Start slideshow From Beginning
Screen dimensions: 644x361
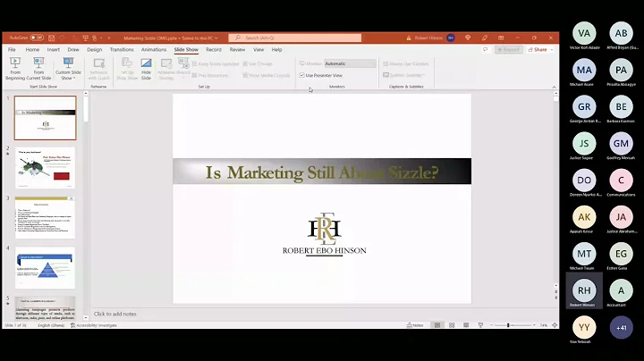[15, 69]
